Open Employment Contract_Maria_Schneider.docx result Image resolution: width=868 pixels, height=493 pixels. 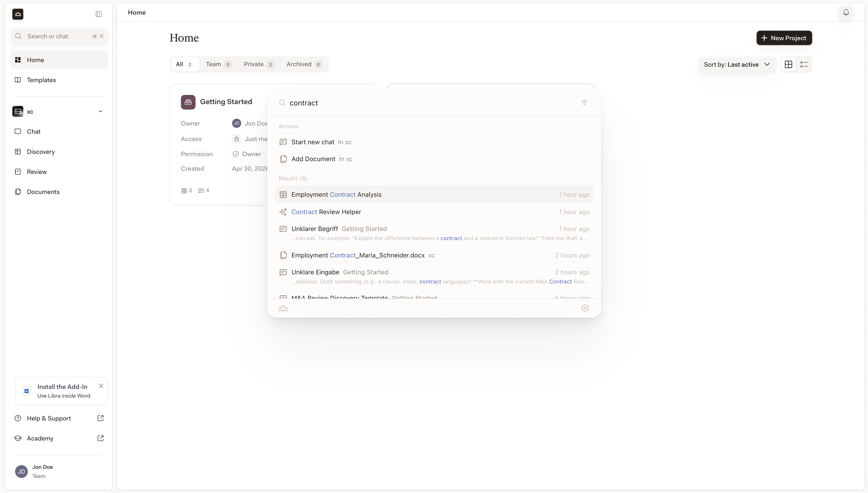pos(434,255)
